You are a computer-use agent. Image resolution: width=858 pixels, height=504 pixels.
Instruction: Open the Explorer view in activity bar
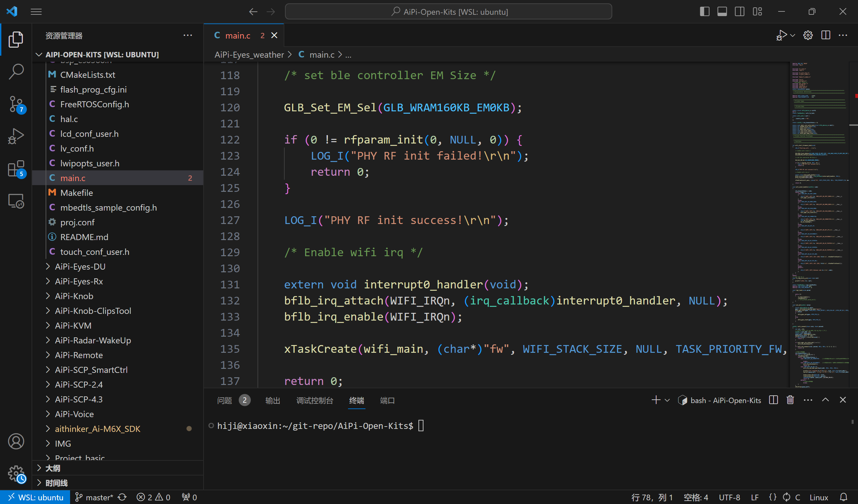16,40
